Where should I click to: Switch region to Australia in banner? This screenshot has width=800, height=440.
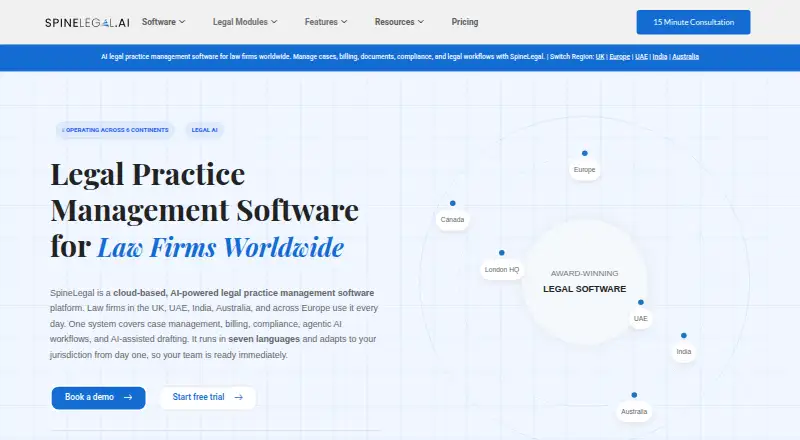[685, 57]
